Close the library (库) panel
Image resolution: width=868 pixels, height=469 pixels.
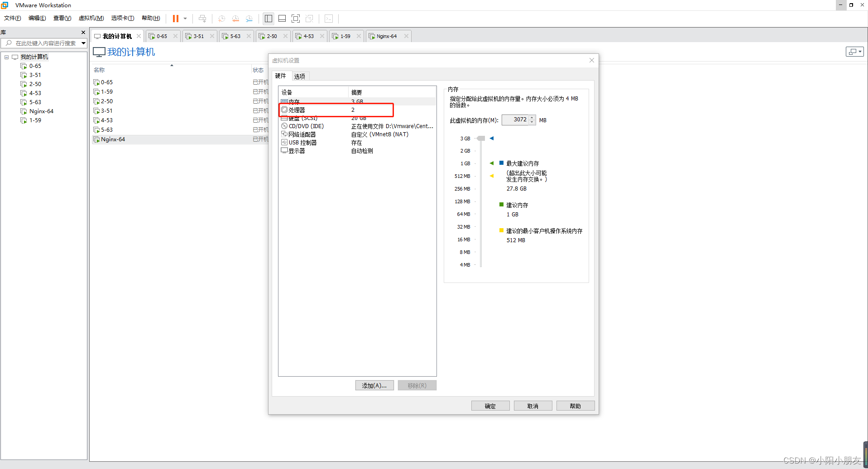(x=83, y=33)
